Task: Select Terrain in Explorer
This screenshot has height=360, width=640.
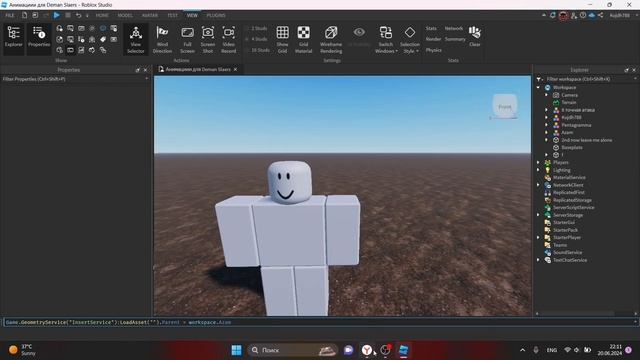Action: [x=569, y=102]
